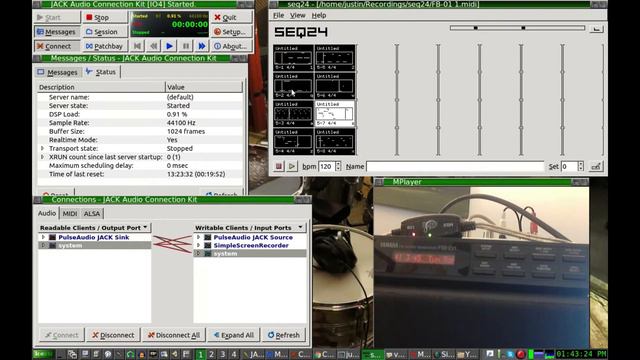Viewport: 640px width, 360px height.
Task: Click seq24 top-right toggle icon button
Action: tap(596, 29)
